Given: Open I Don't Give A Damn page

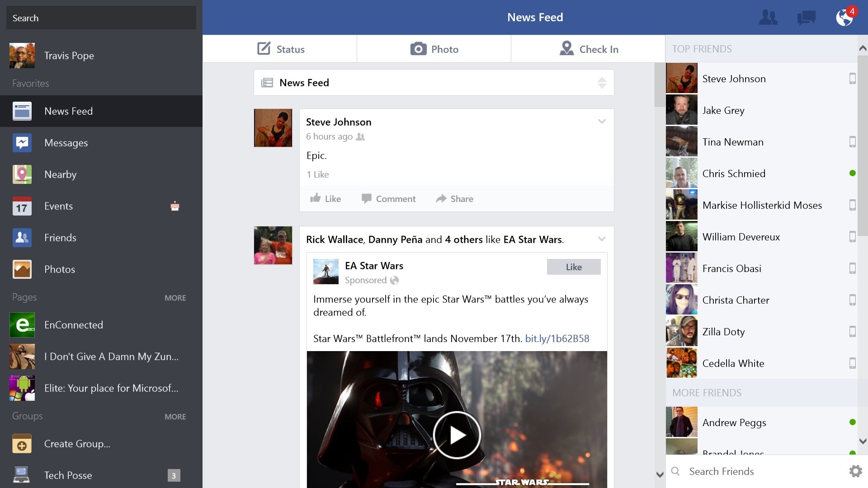Looking at the screenshot, I should point(101,357).
